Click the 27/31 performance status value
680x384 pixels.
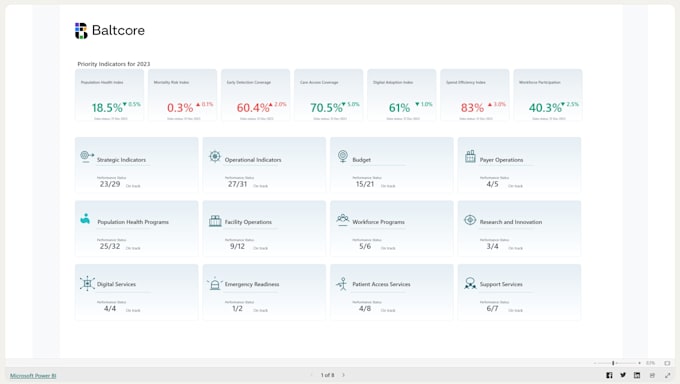coord(237,184)
